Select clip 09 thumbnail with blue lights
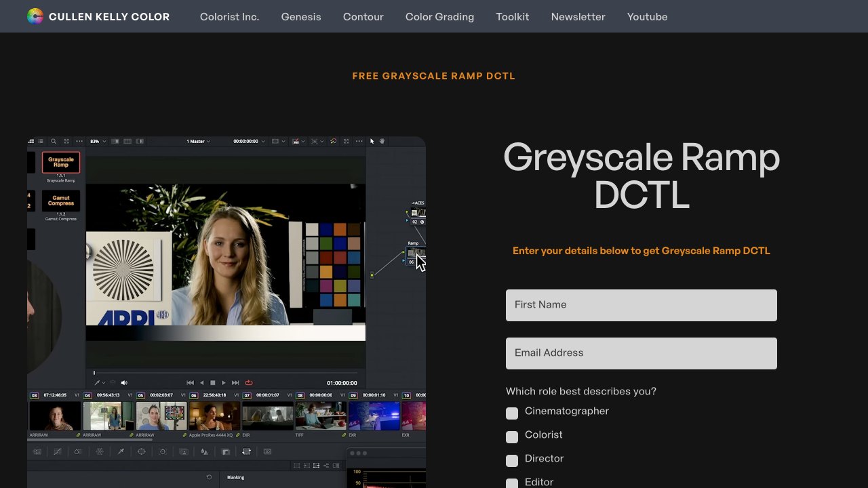 [x=374, y=416]
